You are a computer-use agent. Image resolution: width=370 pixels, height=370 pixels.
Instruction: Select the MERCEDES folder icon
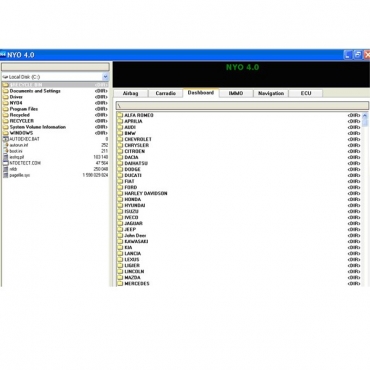click(x=120, y=283)
